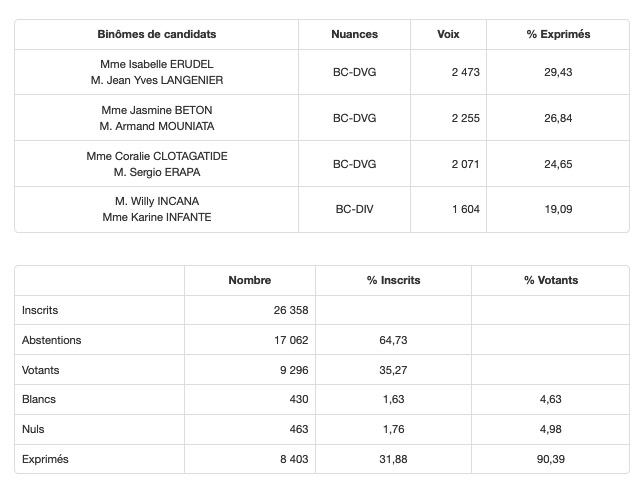The image size is (640, 487).
Task: Select the M. Willy INCANA candidate cell
Action: pos(157,209)
